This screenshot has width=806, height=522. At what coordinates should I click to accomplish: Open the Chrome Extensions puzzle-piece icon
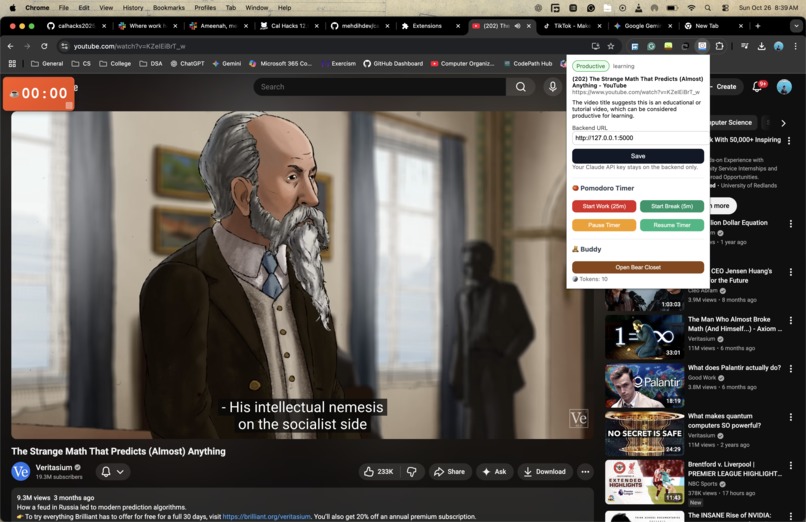click(x=719, y=46)
